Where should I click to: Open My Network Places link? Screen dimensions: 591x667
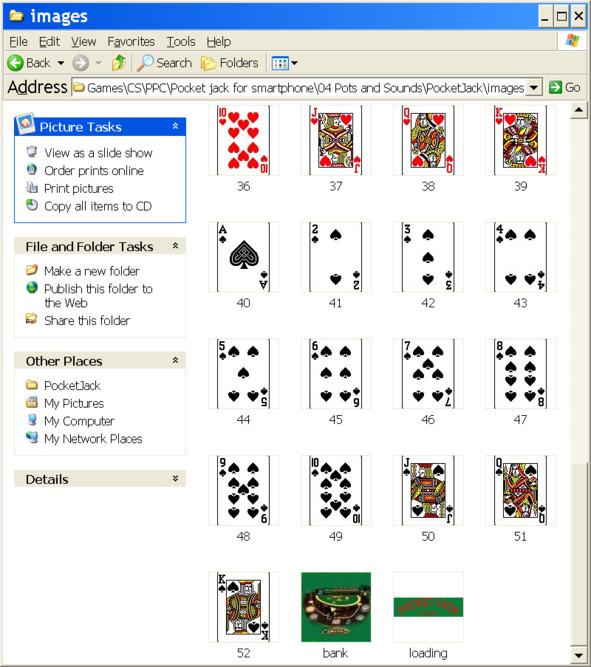click(93, 439)
